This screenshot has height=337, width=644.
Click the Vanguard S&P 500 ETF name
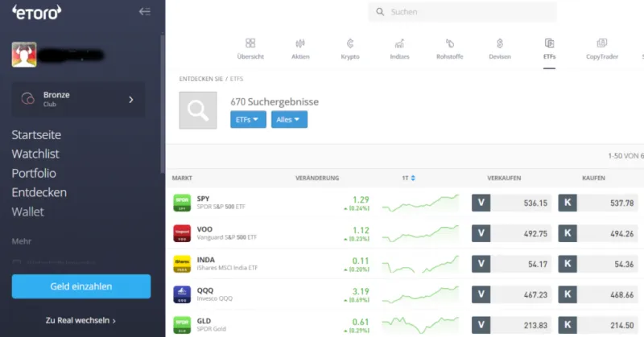click(x=227, y=237)
